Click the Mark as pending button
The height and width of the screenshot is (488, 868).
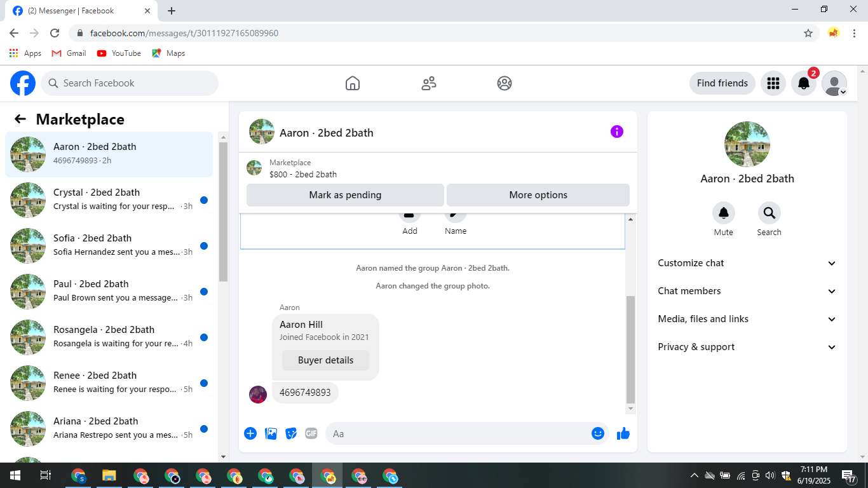345,195
